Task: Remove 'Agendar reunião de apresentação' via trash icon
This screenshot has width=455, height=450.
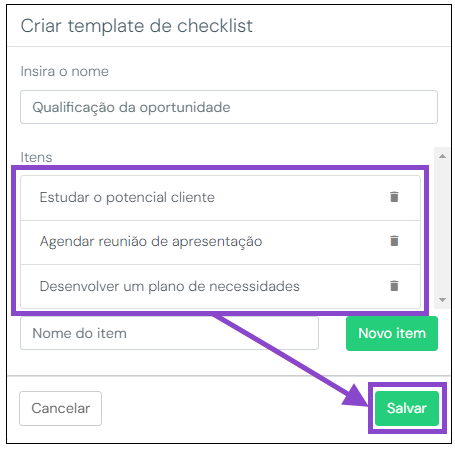Action: (x=394, y=241)
